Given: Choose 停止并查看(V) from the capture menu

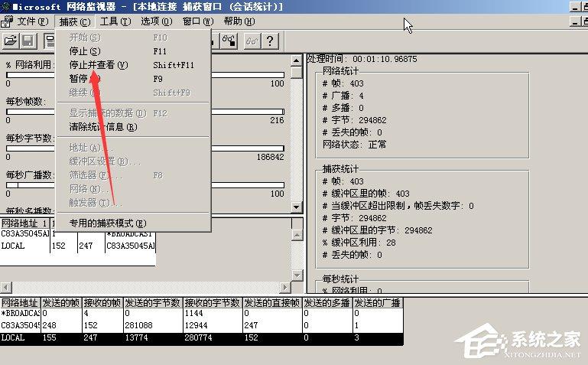Looking at the screenshot, I should (133, 65).
